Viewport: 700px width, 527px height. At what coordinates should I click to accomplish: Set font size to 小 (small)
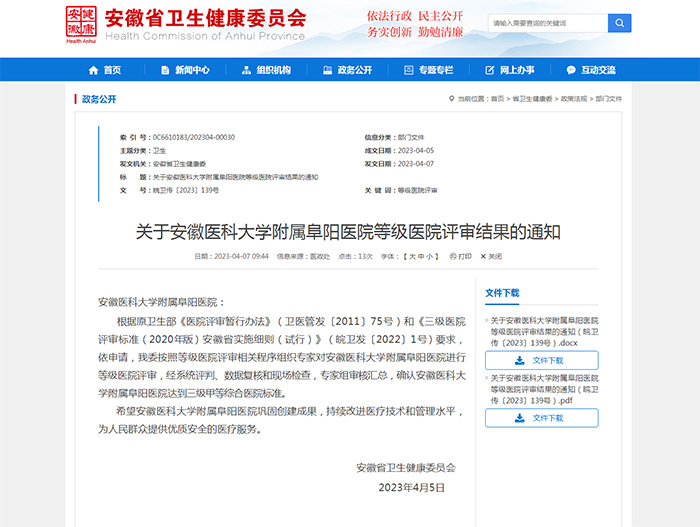point(429,256)
